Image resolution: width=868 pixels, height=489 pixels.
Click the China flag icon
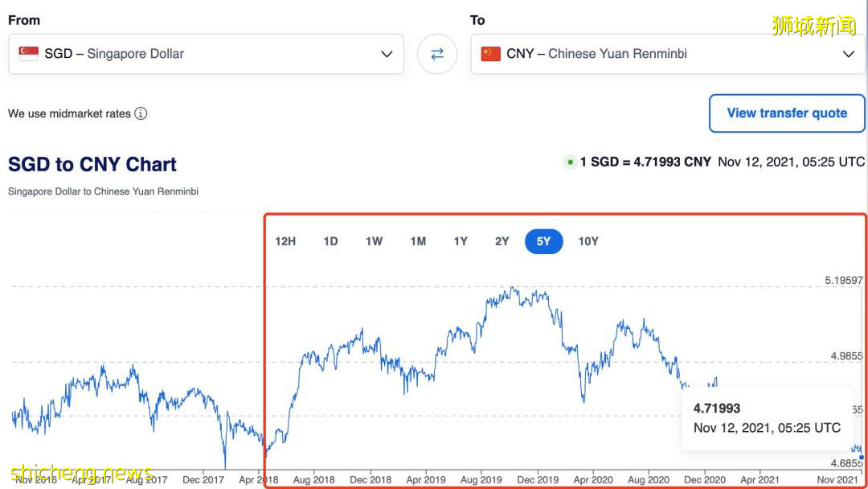click(x=490, y=54)
